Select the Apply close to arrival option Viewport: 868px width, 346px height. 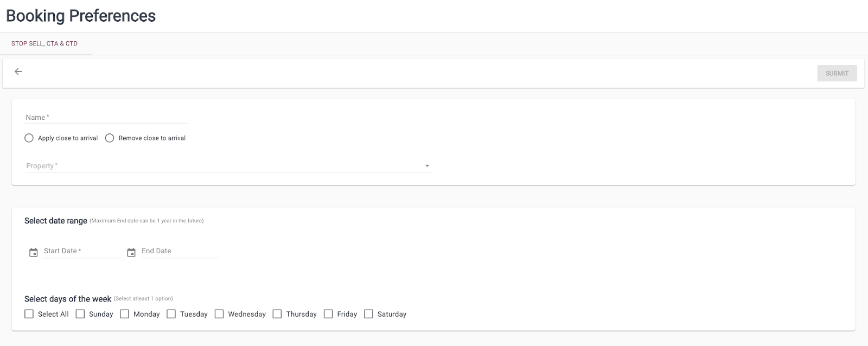point(29,138)
